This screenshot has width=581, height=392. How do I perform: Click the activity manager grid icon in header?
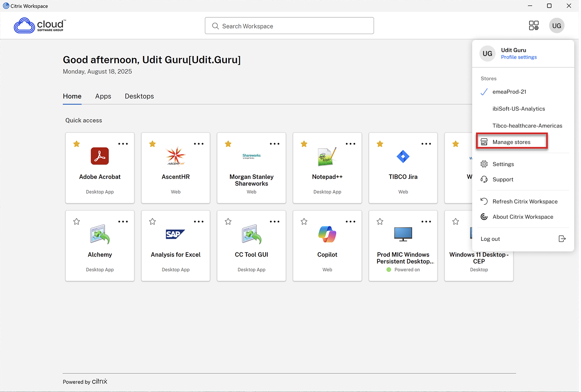534,25
